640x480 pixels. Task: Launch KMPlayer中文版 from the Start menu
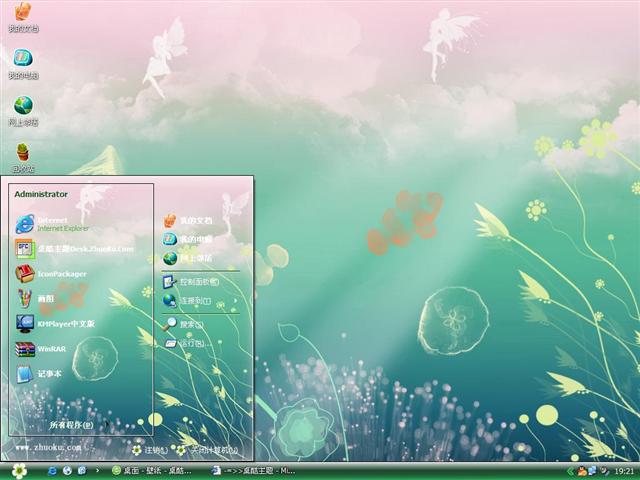pos(55,324)
